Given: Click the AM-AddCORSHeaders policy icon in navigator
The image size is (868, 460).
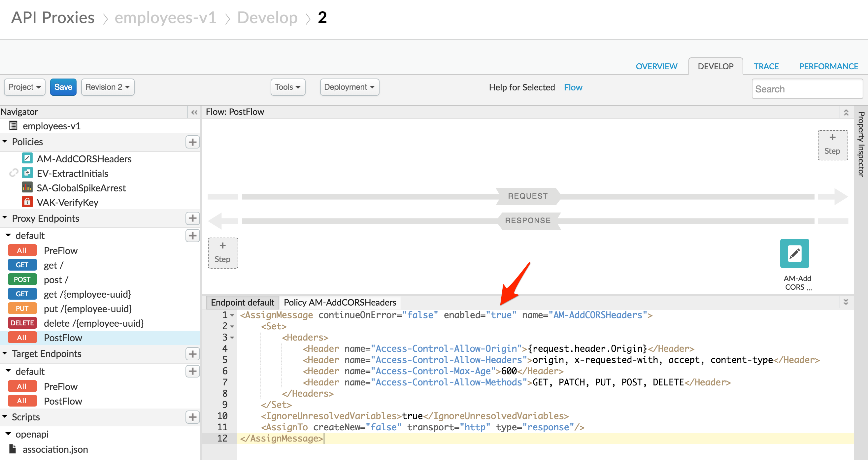Looking at the screenshot, I should click(27, 158).
